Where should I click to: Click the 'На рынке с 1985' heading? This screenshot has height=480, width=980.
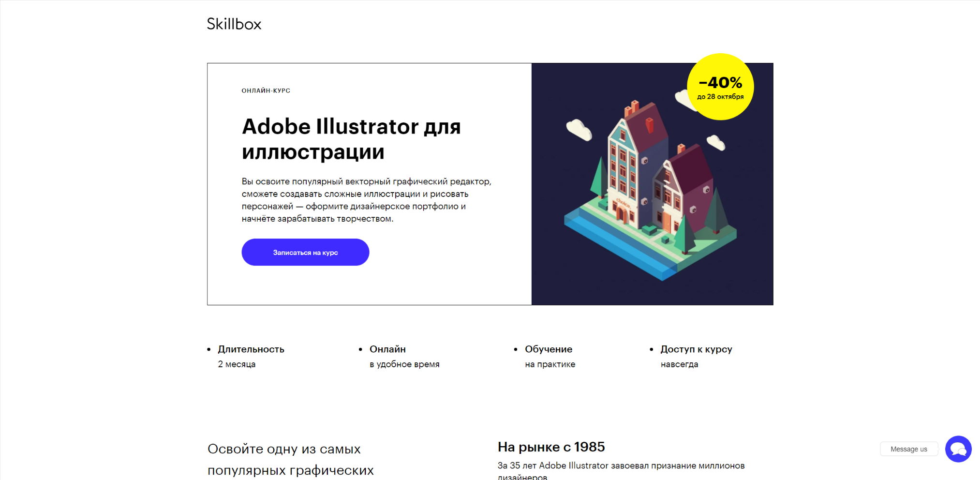(551, 447)
